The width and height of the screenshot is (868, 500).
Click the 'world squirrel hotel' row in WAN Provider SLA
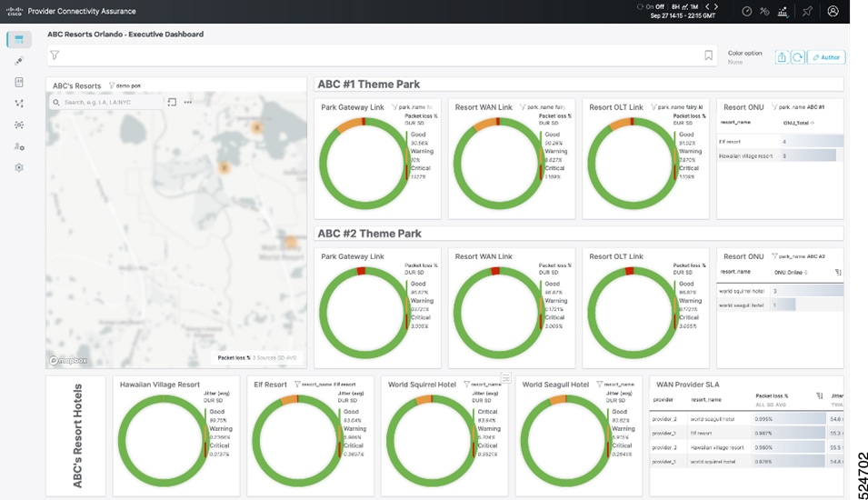(x=746, y=462)
